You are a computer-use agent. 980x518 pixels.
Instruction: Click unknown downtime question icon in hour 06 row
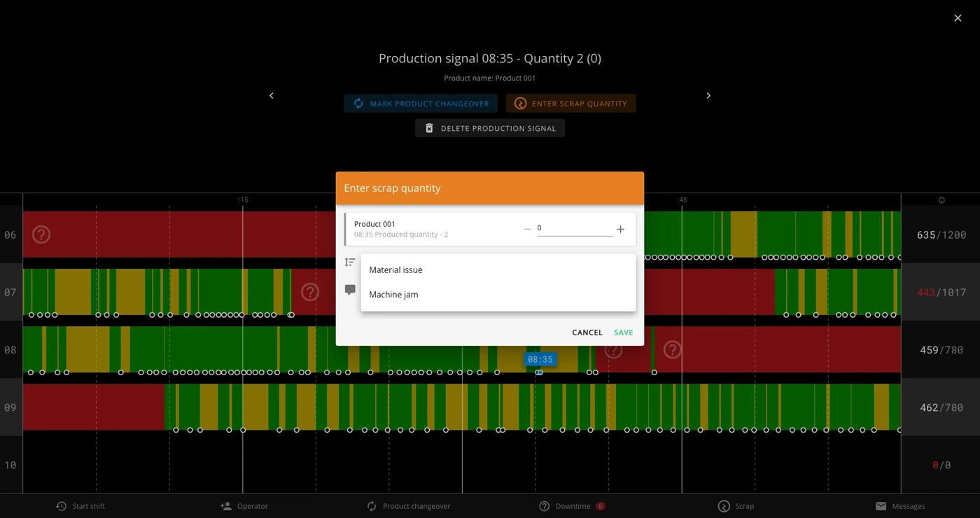coord(41,234)
